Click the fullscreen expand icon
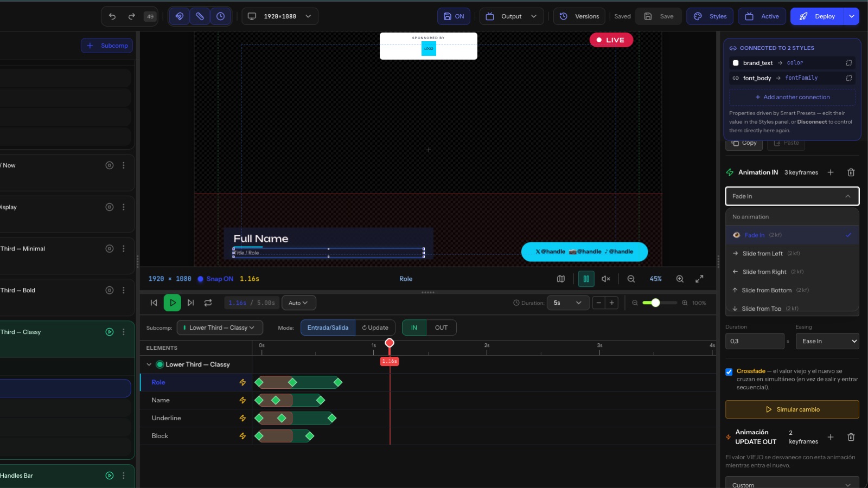This screenshot has height=488, width=868. coord(699,279)
